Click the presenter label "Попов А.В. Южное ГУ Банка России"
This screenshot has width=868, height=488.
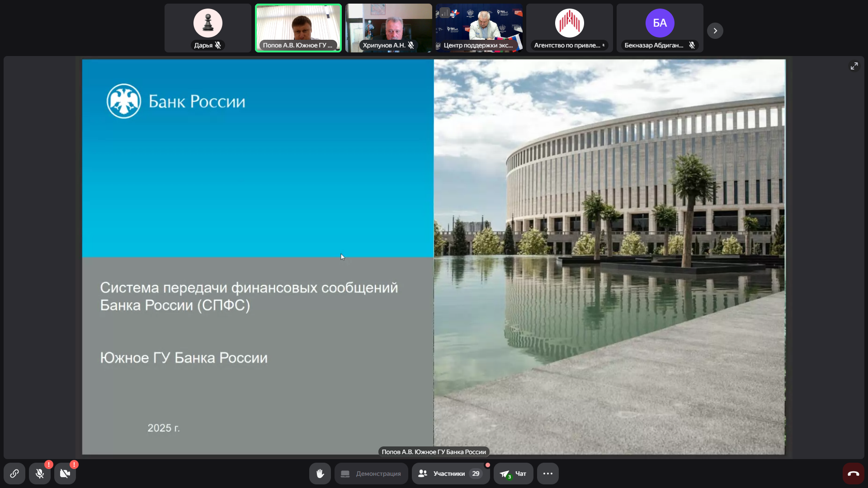coord(434,452)
